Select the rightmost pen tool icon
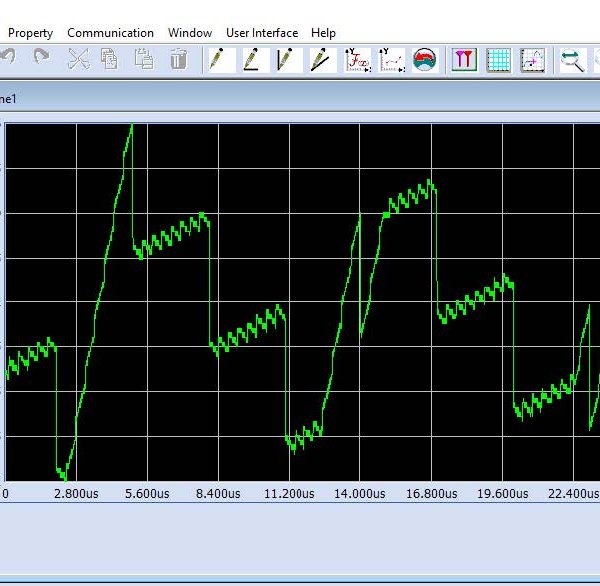Screen dimensions: 600x586 point(322,60)
